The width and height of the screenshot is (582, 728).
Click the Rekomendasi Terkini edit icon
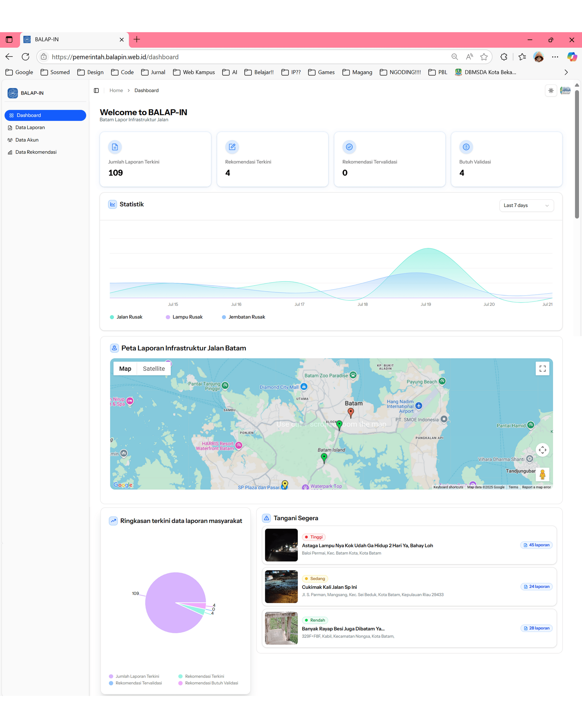click(x=232, y=147)
